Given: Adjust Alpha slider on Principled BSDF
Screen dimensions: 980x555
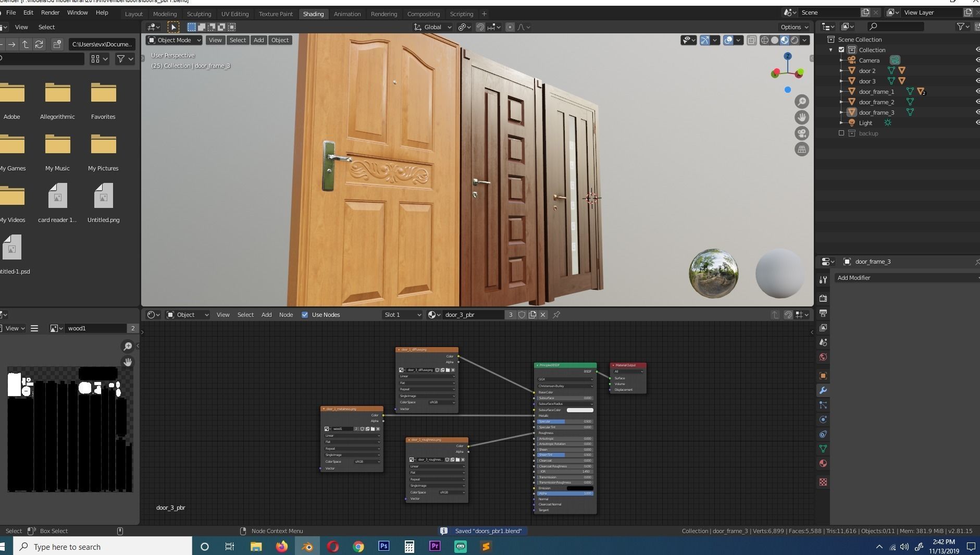Looking at the screenshot, I should click(x=565, y=494).
